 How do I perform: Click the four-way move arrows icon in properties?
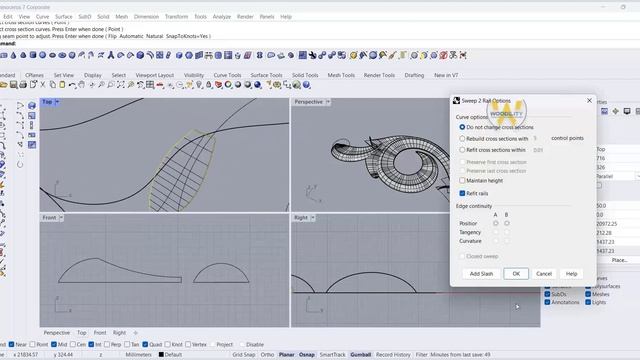[616, 111]
